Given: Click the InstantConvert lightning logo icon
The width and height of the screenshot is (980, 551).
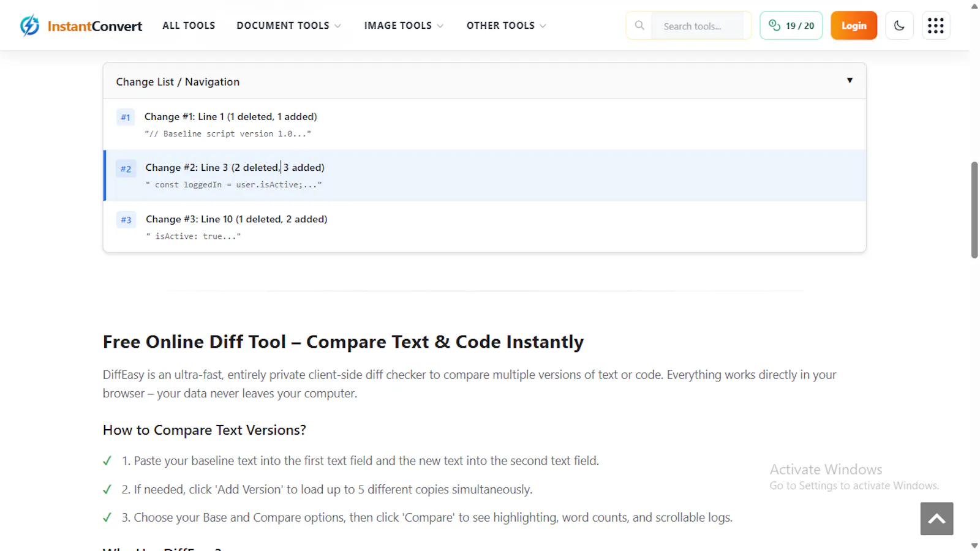Looking at the screenshot, I should 29,26.
